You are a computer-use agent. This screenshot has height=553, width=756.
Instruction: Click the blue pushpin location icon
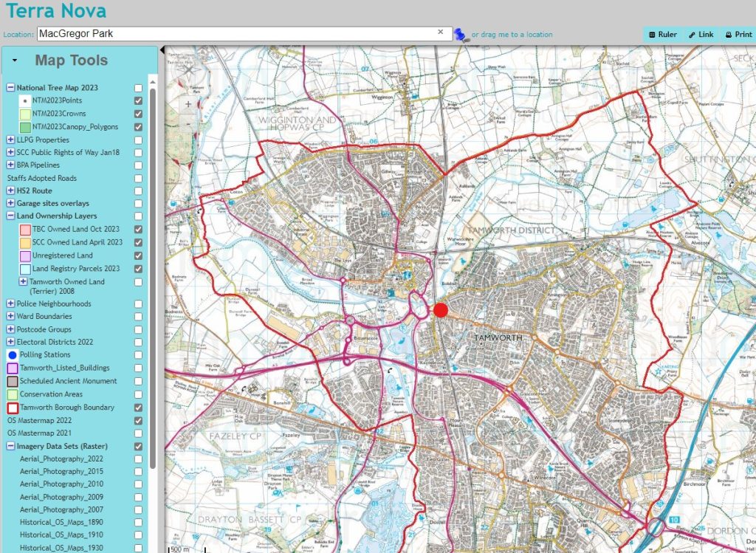pyautogui.click(x=461, y=35)
